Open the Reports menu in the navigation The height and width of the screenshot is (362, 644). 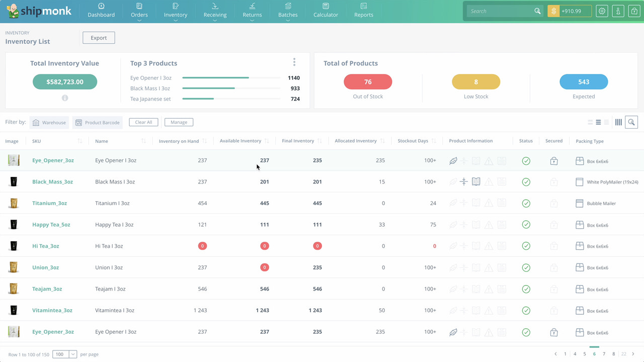point(363,11)
